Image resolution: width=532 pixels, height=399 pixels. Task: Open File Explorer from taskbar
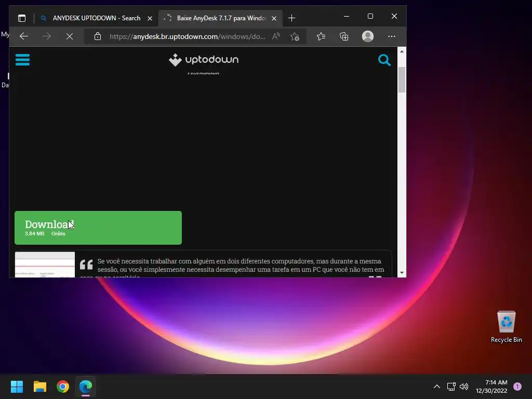pyautogui.click(x=39, y=387)
